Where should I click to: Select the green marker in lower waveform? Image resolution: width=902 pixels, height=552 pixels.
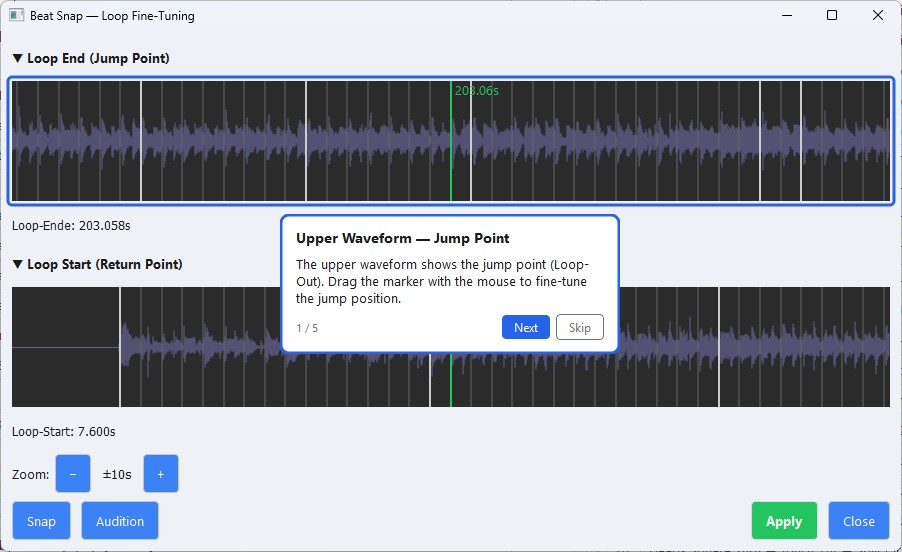coord(451,380)
